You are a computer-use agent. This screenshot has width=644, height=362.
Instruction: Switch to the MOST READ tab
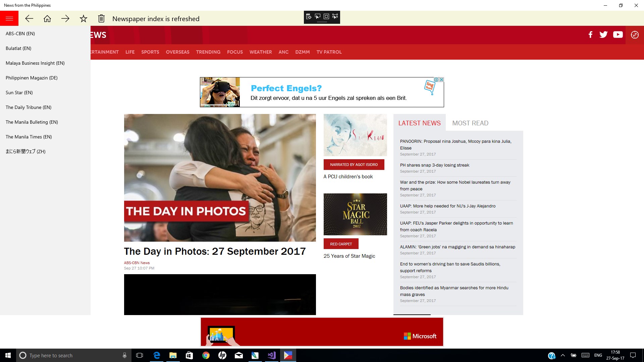tap(470, 123)
